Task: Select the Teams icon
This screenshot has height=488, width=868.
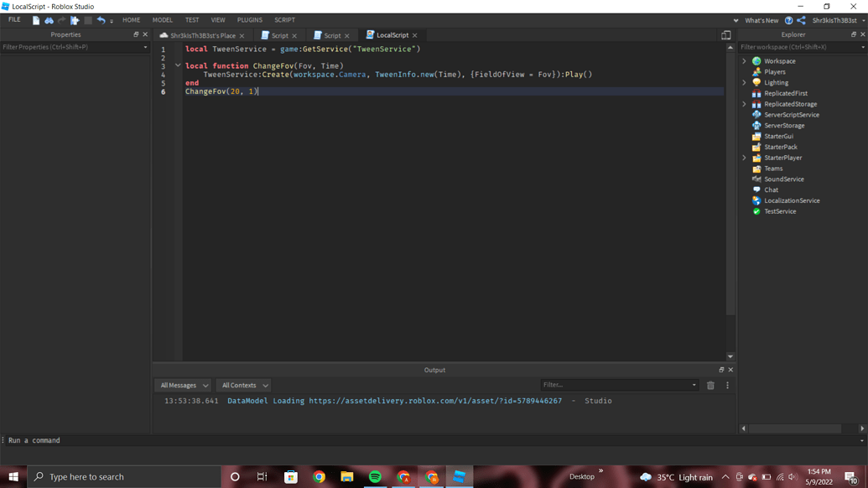Action: click(x=756, y=169)
